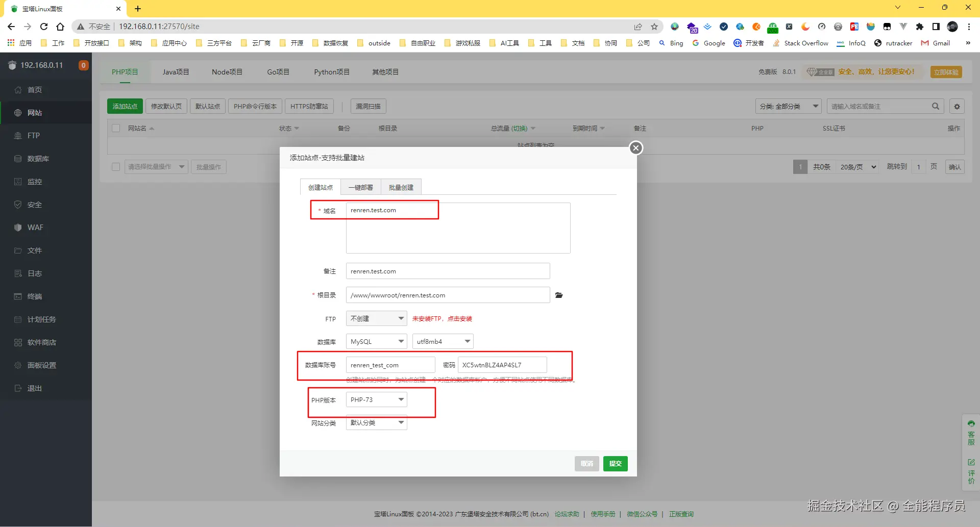Cancel the dialog with 取消
The width and height of the screenshot is (980, 527).
[x=587, y=464]
